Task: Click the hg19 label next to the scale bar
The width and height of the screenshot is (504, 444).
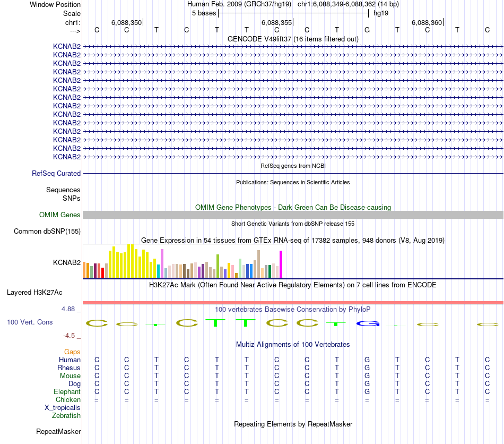Action: (x=381, y=13)
